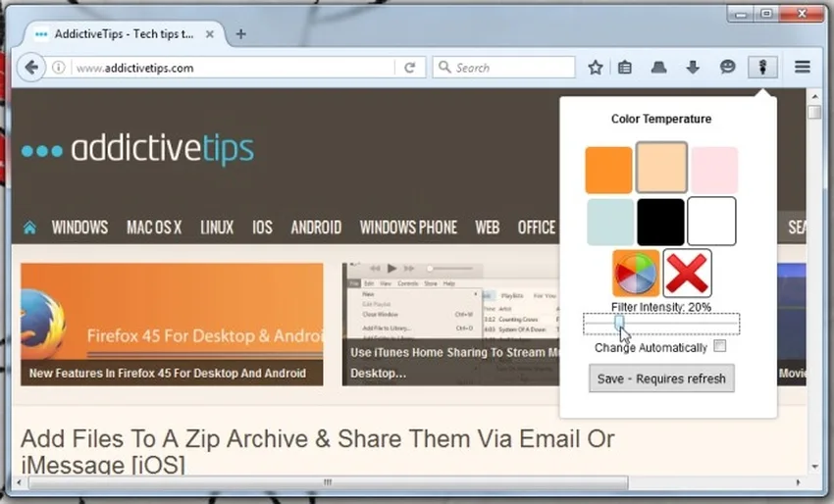Choose the black color swatch
This screenshot has height=504, width=834.
tap(660, 223)
